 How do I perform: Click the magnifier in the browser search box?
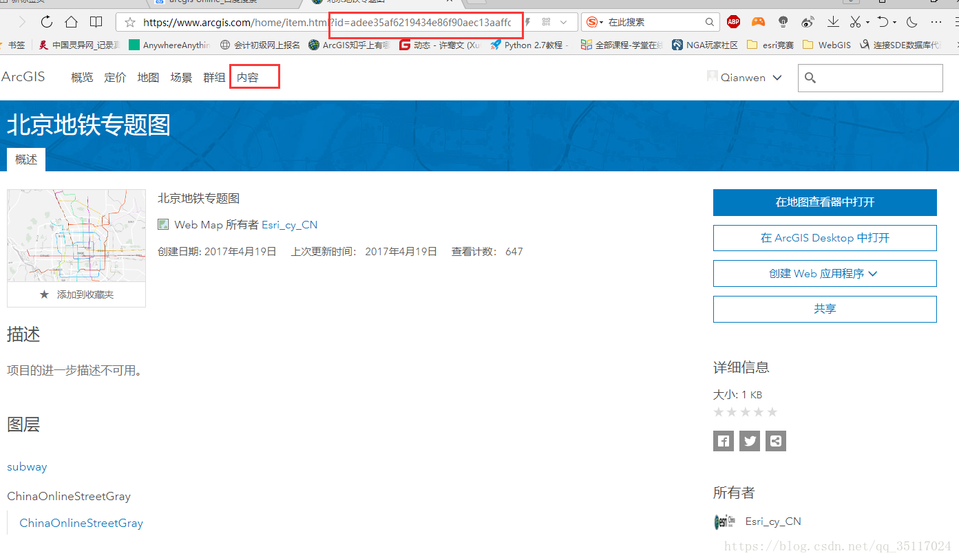pyautogui.click(x=710, y=22)
